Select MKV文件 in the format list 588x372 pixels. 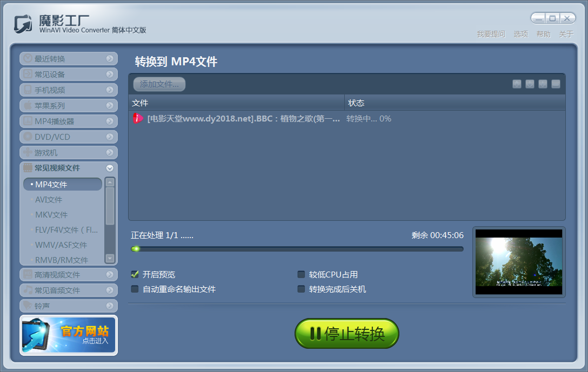[x=51, y=215]
